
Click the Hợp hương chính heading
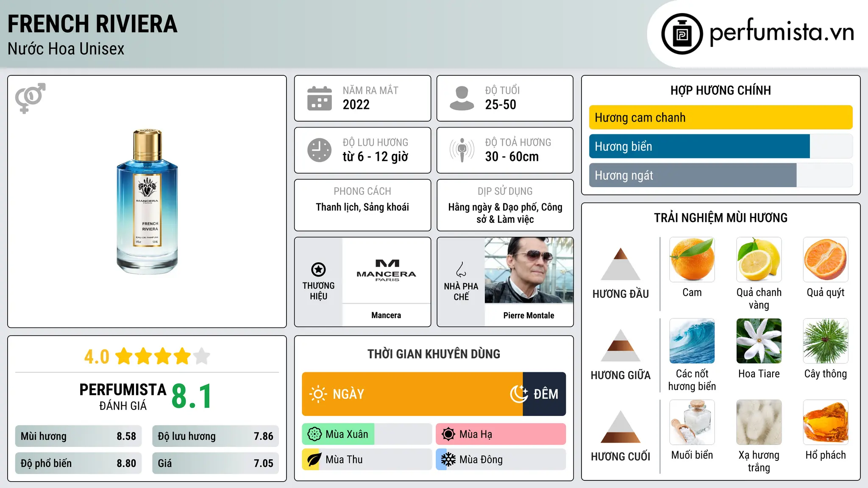click(x=721, y=90)
